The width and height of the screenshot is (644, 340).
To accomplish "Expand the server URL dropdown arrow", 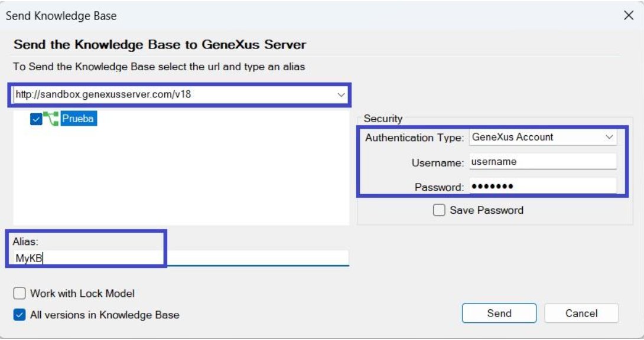I will [341, 94].
